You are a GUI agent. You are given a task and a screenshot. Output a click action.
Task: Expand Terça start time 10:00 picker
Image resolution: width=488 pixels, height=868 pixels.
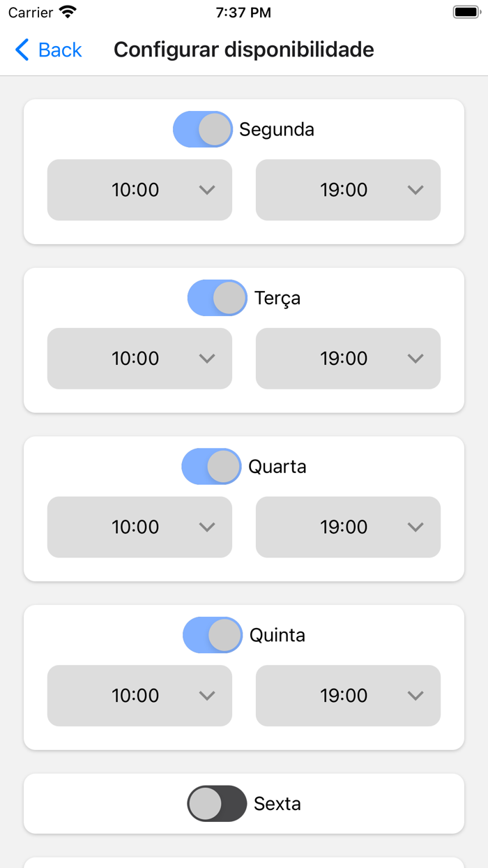point(139,359)
